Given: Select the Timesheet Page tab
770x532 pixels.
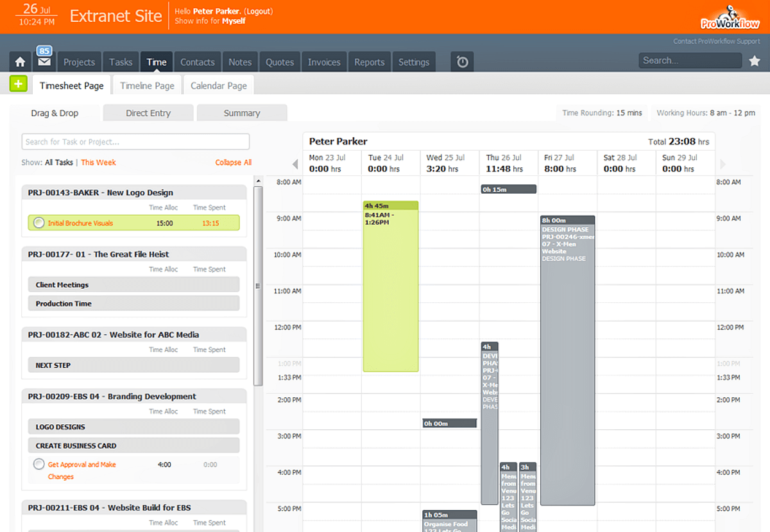Looking at the screenshot, I should (71, 85).
